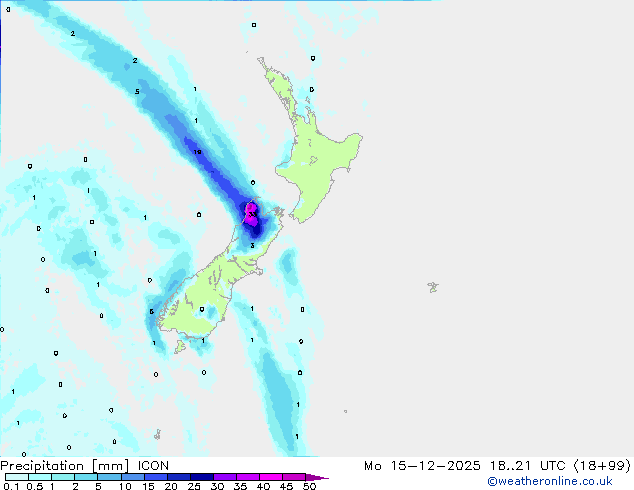Select the 30–35 mm purple legend swatch
Viewport: 634px width, 490px height.
tap(224, 477)
